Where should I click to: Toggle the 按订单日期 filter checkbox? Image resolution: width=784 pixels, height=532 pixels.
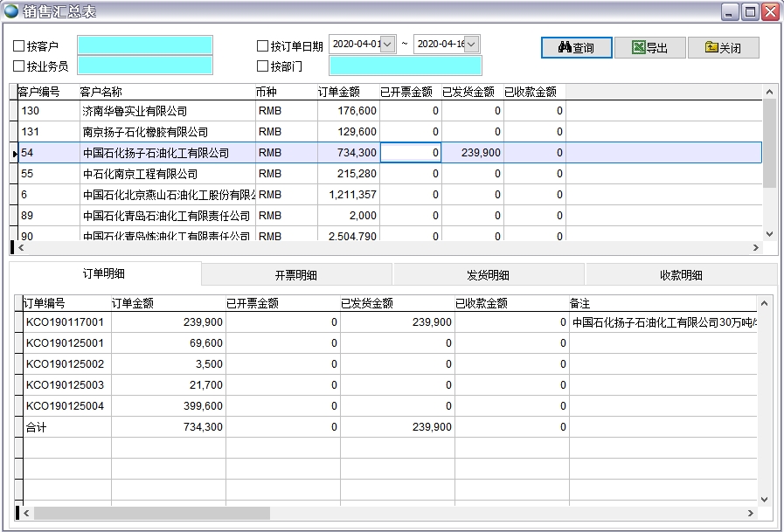coord(260,44)
